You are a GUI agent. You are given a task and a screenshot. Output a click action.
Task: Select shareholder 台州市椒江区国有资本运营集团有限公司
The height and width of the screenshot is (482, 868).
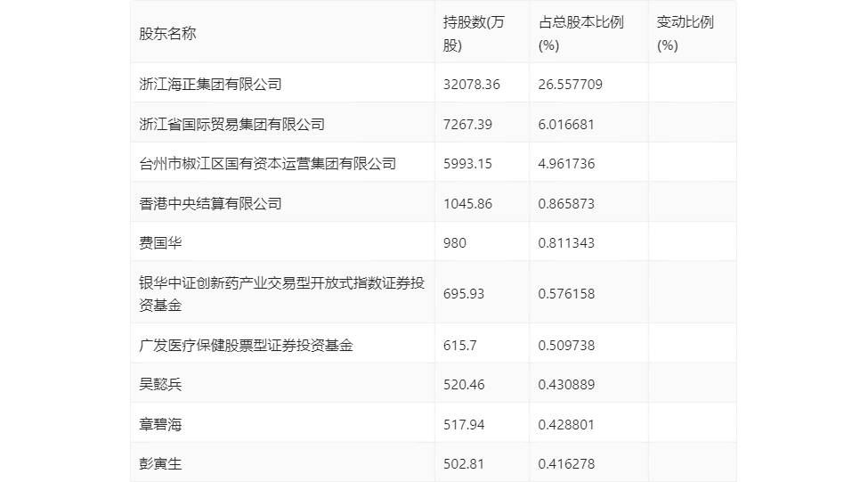(x=267, y=163)
